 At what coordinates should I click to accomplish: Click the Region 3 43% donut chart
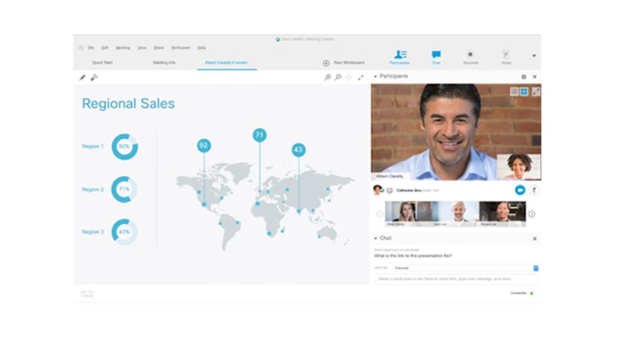point(125,232)
